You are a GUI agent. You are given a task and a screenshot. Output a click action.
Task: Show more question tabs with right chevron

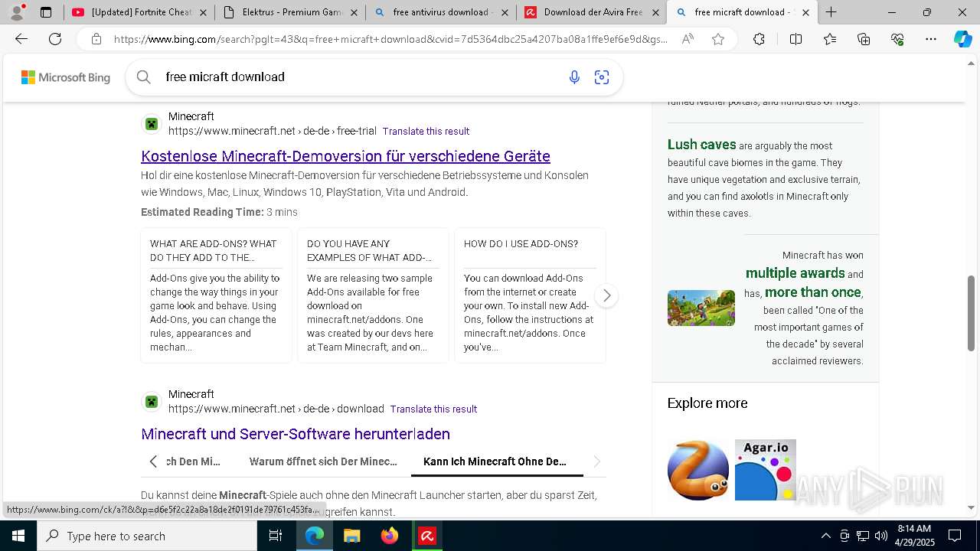[x=597, y=461]
